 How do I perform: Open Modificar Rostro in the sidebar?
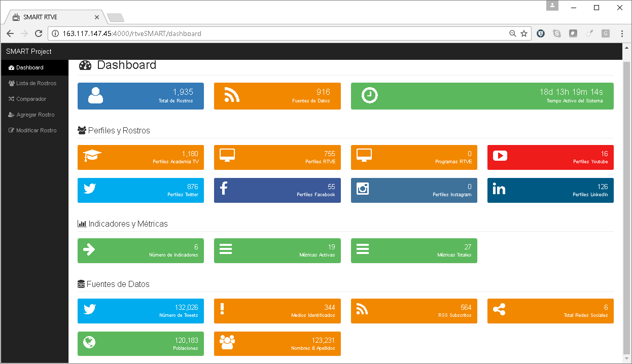[x=34, y=130]
